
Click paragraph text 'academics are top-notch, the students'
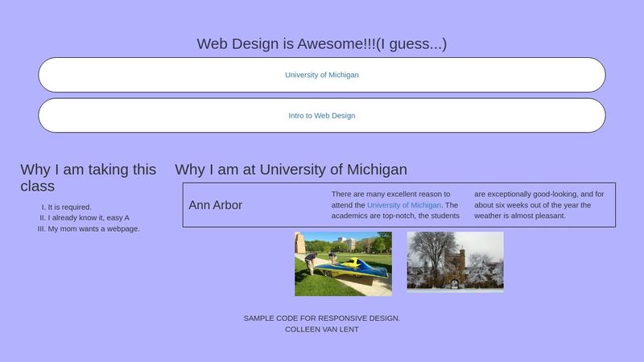[395, 216]
